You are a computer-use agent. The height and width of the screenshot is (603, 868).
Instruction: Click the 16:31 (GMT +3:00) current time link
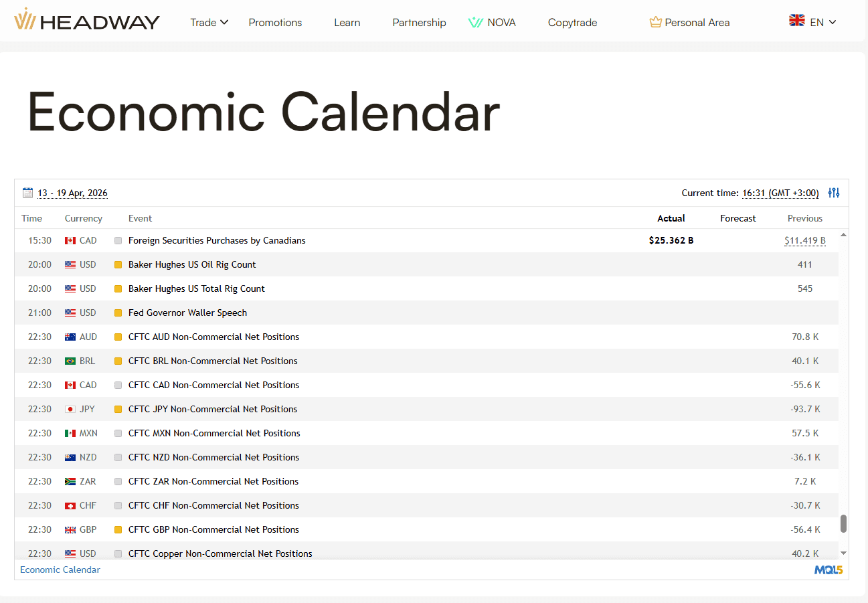[780, 193]
